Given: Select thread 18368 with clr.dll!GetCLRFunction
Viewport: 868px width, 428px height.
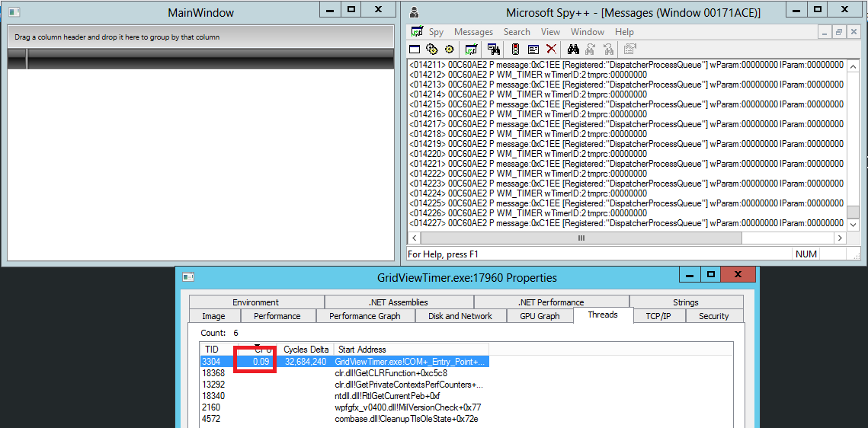Looking at the screenshot, I should [344, 373].
